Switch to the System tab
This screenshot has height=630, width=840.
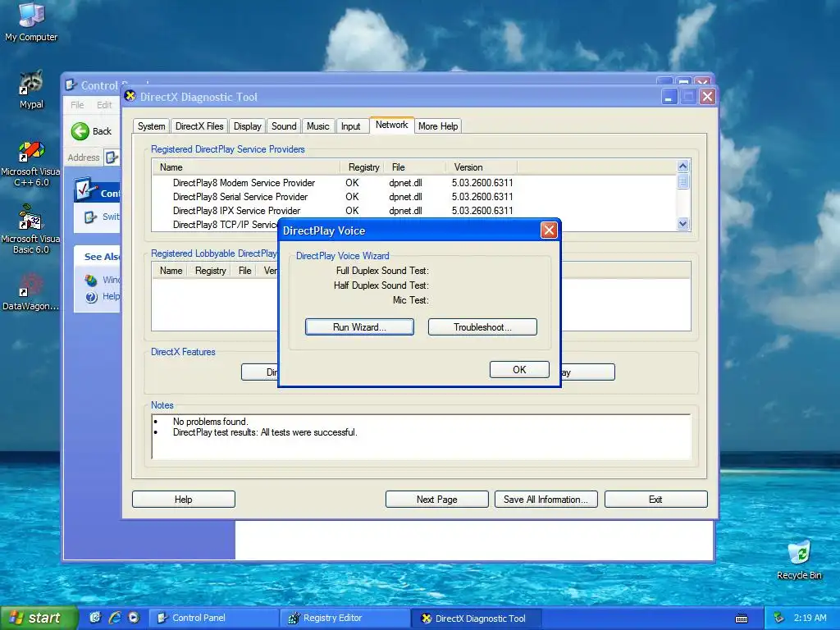click(151, 126)
